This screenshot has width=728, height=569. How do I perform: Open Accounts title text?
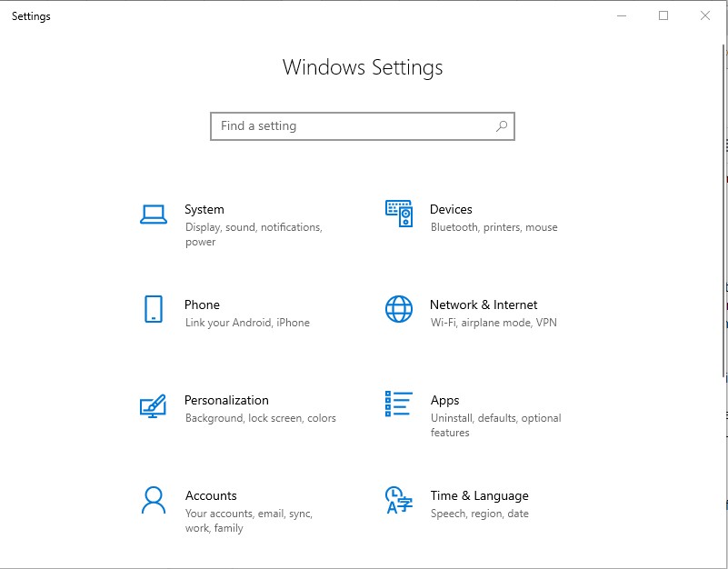point(211,495)
